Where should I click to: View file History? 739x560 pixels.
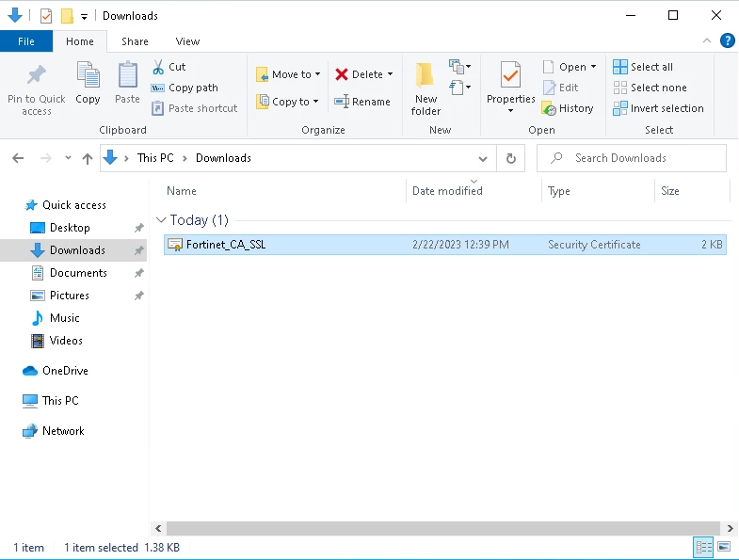(x=568, y=108)
